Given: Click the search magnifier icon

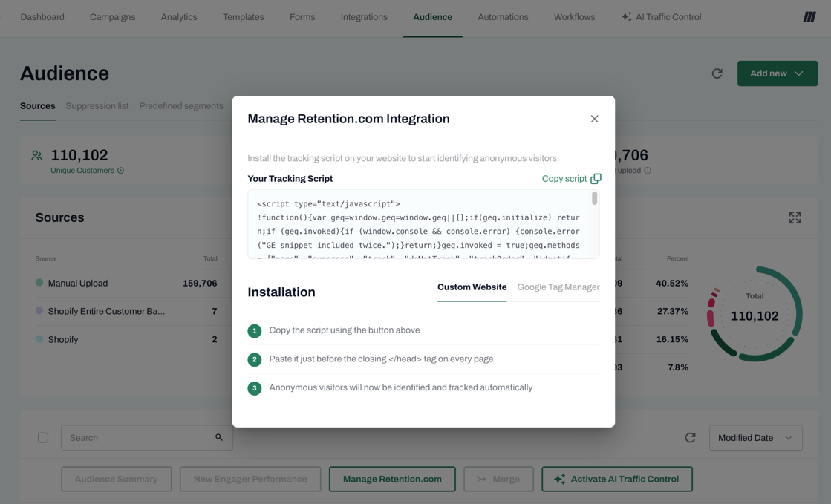Looking at the screenshot, I should pos(219,438).
